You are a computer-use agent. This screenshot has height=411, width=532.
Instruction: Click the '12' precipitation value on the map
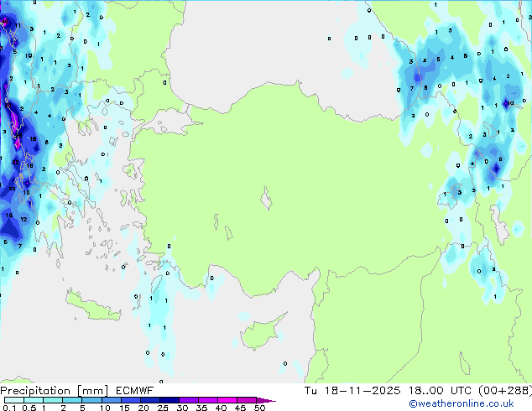(x=23, y=220)
